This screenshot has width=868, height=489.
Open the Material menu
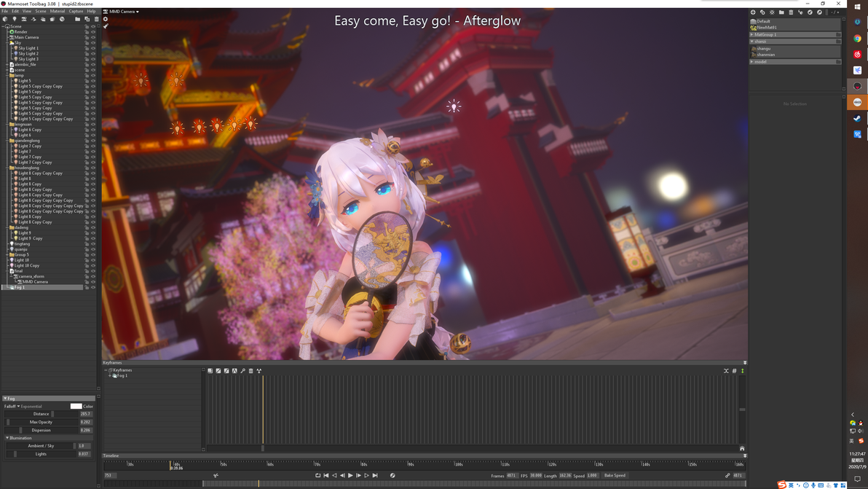(57, 11)
